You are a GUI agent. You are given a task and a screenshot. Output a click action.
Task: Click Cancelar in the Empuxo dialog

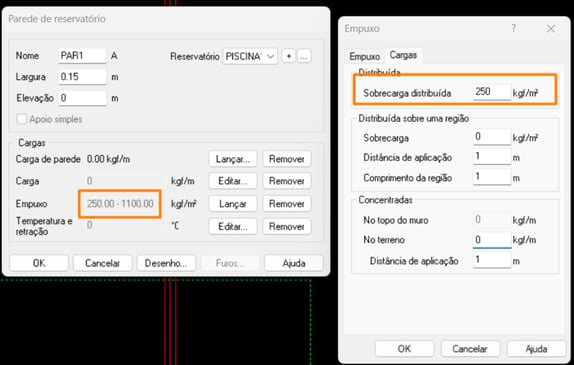[x=470, y=349]
